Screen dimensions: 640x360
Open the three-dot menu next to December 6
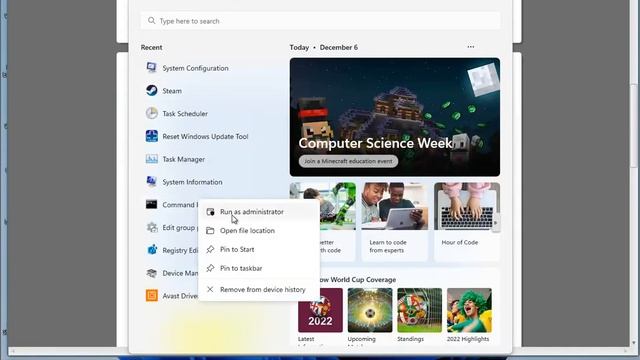coord(471,47)
